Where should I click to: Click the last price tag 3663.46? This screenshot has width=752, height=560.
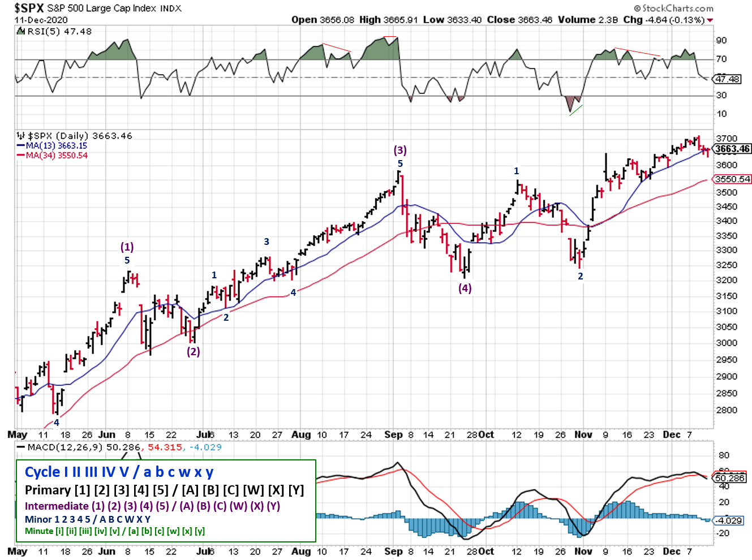click(732, 149)
